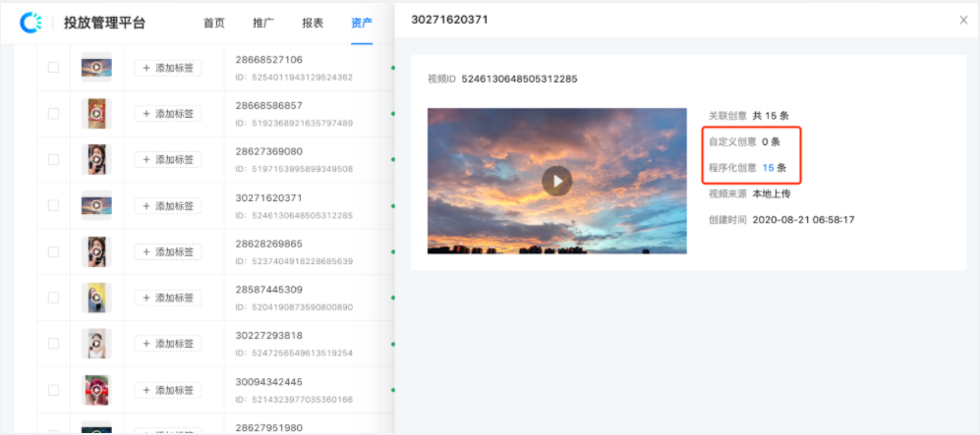Image resolution: width=980 pixels, height=435 pixels.
Task: Click 添加标签 for row 28668586857
Action: (168, 114)
